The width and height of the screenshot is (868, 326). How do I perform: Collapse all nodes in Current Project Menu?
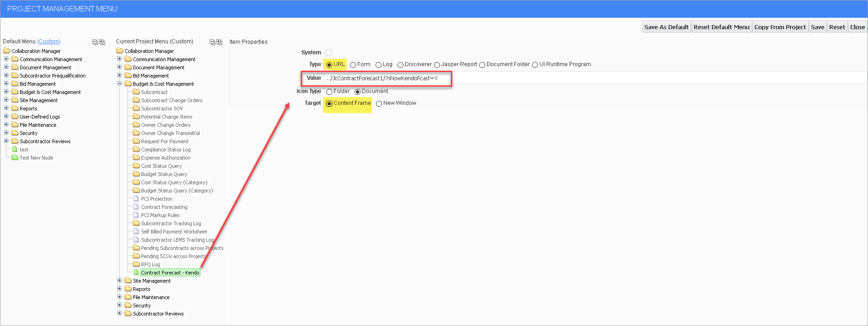click(212, 42)
